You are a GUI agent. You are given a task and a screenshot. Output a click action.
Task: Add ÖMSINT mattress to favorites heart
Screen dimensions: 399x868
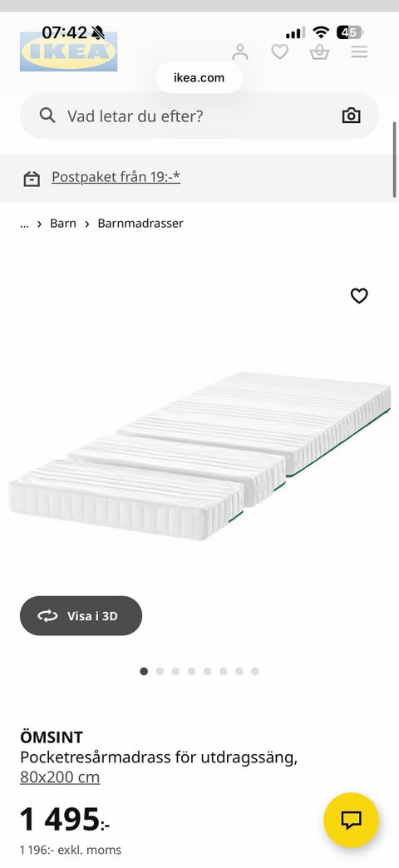(359, 296)
